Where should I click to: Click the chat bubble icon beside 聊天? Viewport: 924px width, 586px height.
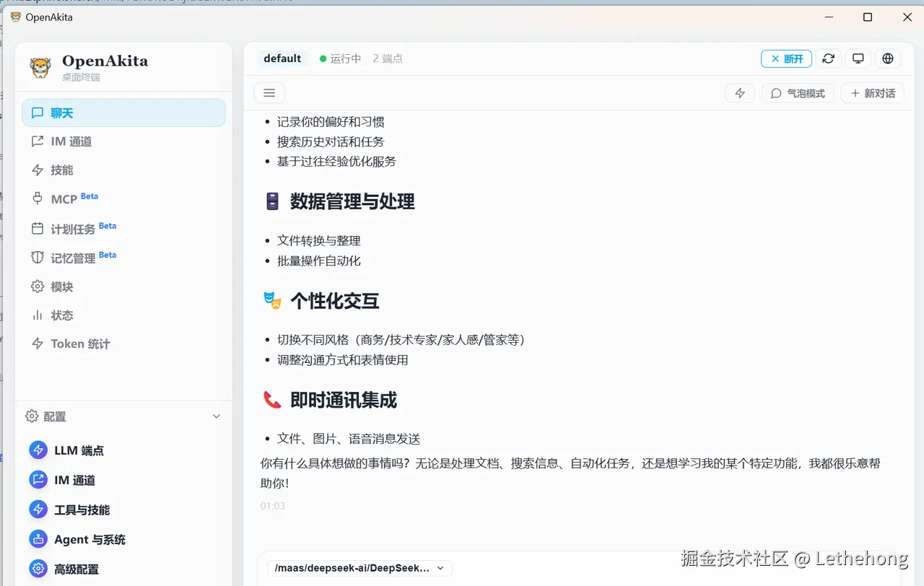[x=38, y=113]
